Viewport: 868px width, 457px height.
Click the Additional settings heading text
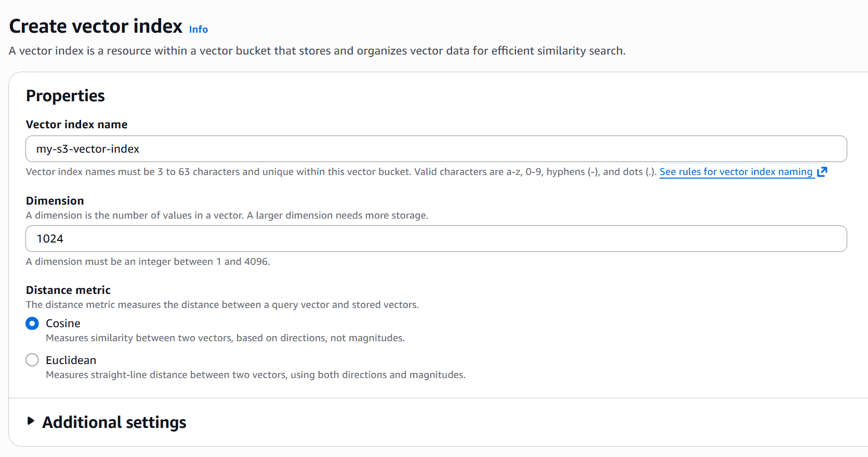click(x=114, y=422)
